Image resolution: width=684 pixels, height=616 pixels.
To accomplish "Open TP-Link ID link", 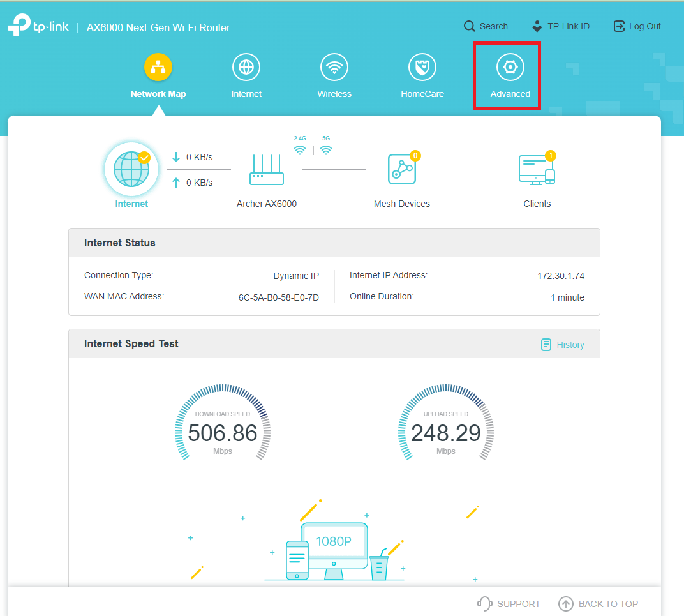I will pos(569,26).
